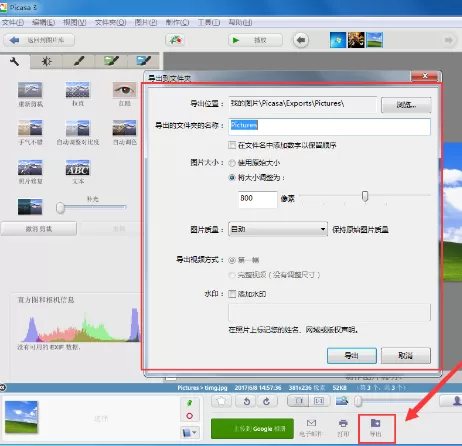Open the paintbrush effects tab

pyautogui.click(x=79, y=61)
